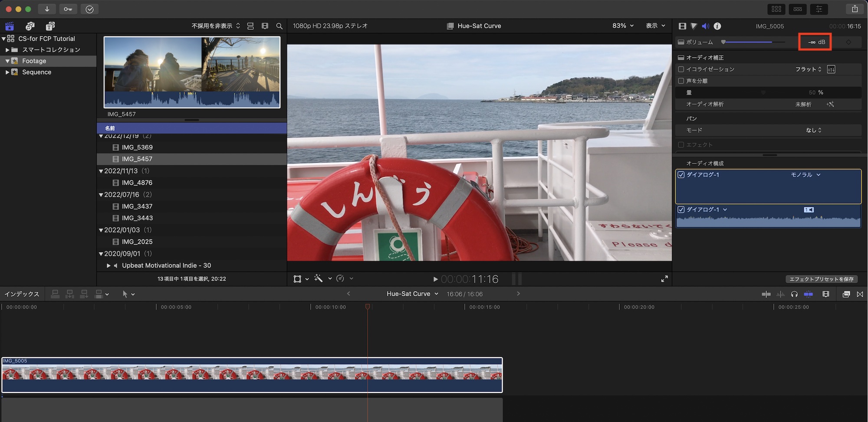Expand the Sequence event triangle
The width and height of the screenshot is (868, 422).
click(x=7, y=72)
